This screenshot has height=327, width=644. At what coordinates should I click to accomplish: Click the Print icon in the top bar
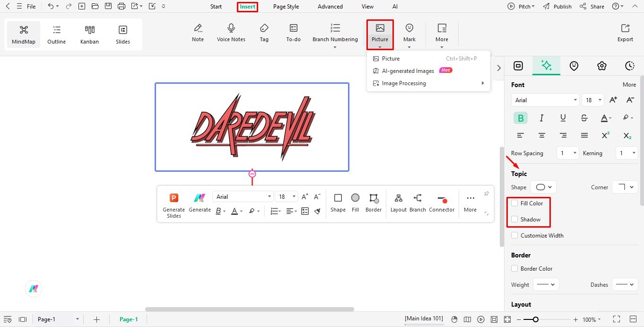pos(122,6)
